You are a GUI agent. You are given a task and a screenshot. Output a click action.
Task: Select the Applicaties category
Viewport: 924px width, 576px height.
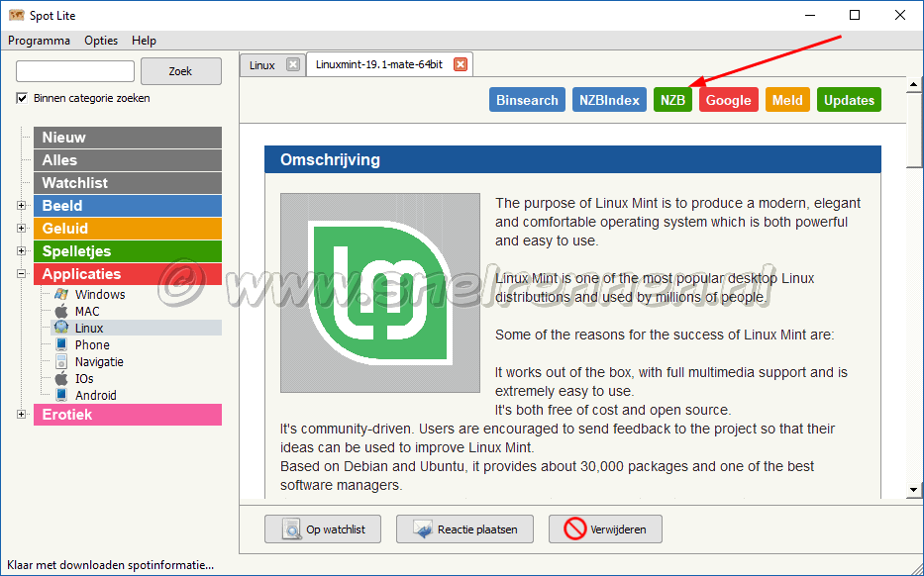(x=128, y=274)
